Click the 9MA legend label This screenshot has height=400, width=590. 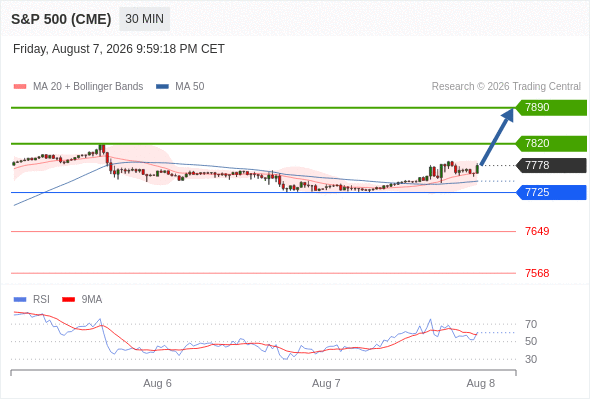pos(92,300)
